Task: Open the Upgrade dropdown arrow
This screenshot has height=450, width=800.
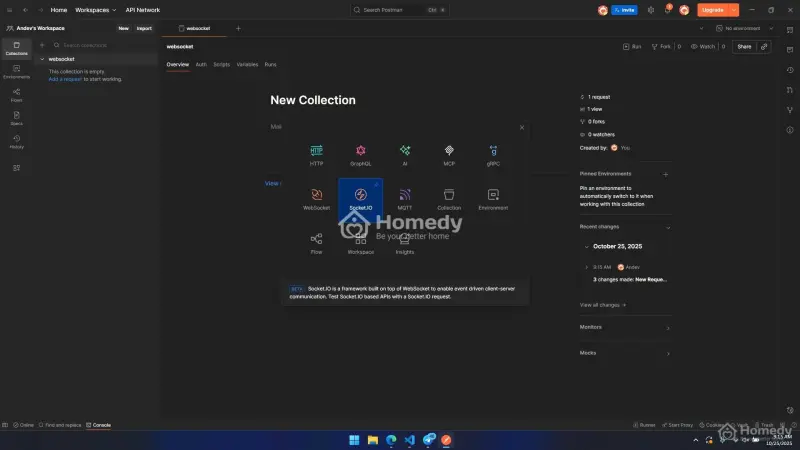Action: (734, 10)
